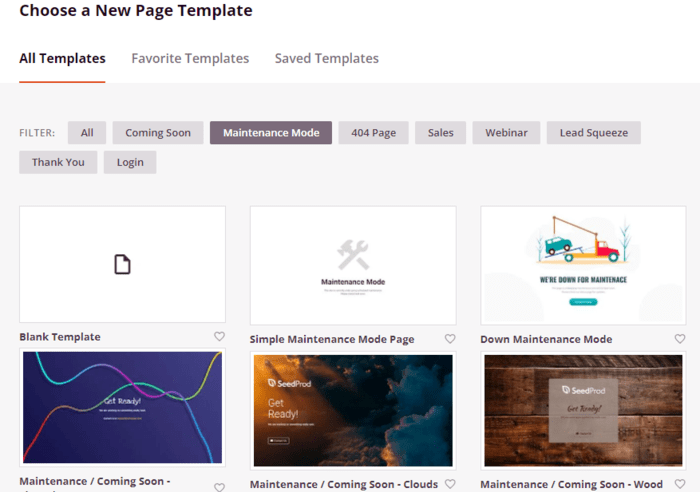
Task: Choose the Down Maintenance Mode tow truck thumbnail
Action: (x=583, y=265)
